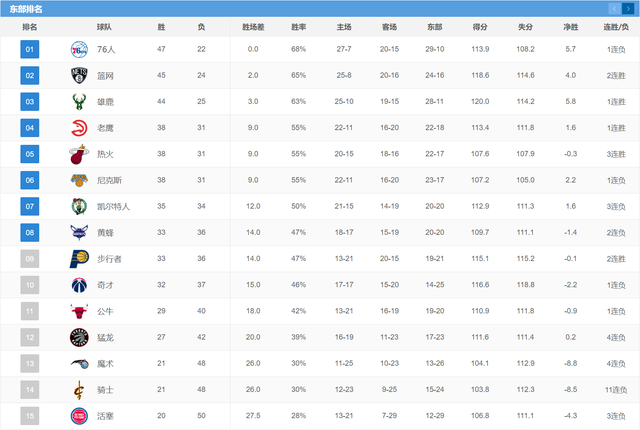The width and height of the screenshot is (640, 430).
Task: Click the 胜场差 column header
Action: tap(253, 27)
